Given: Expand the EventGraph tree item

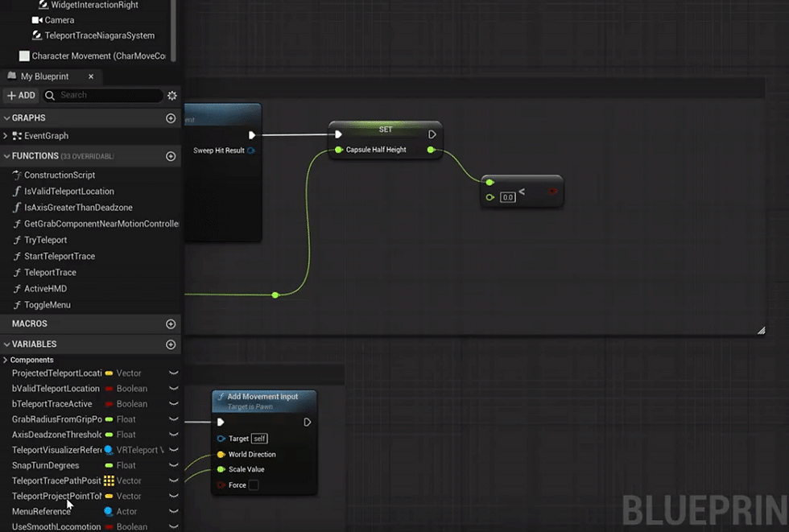Looking at the screenshot, I should [x=6, y=136].
